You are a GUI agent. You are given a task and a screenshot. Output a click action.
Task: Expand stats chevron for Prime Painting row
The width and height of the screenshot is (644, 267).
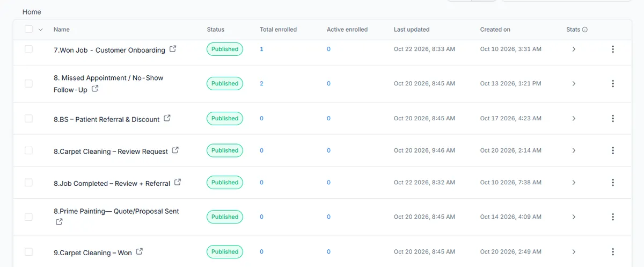574,217
